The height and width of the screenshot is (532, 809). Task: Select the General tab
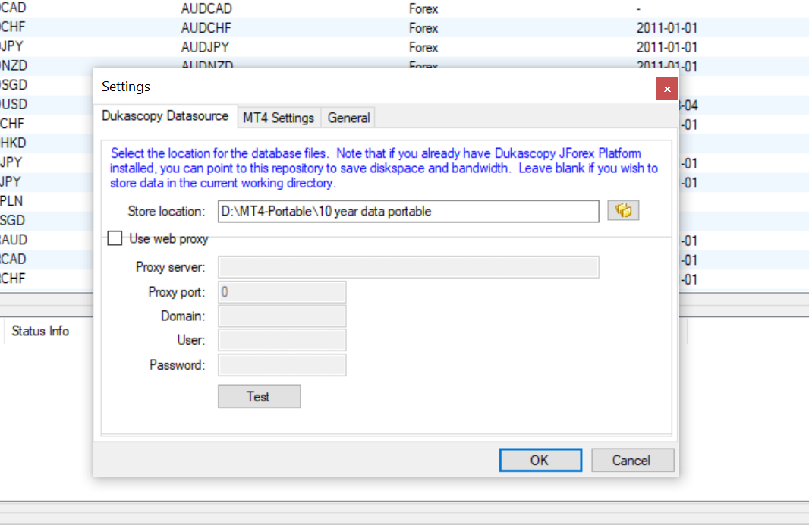348,118
